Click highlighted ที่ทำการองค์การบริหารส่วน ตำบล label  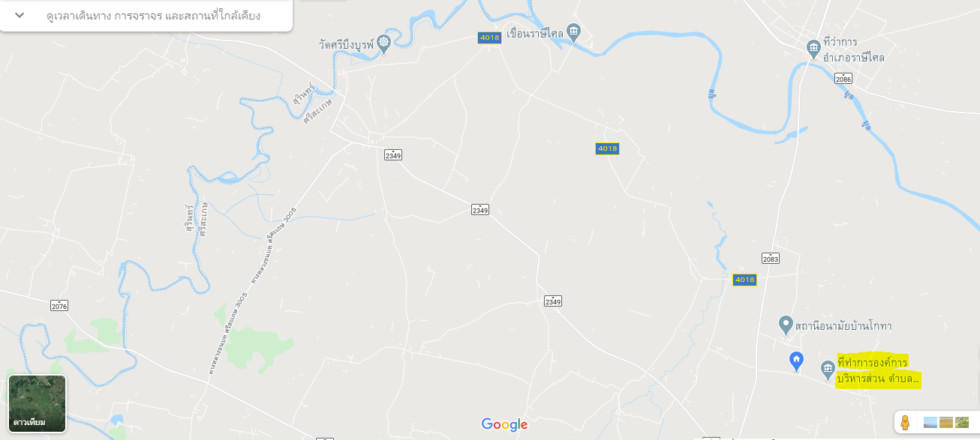pos(878,371)
